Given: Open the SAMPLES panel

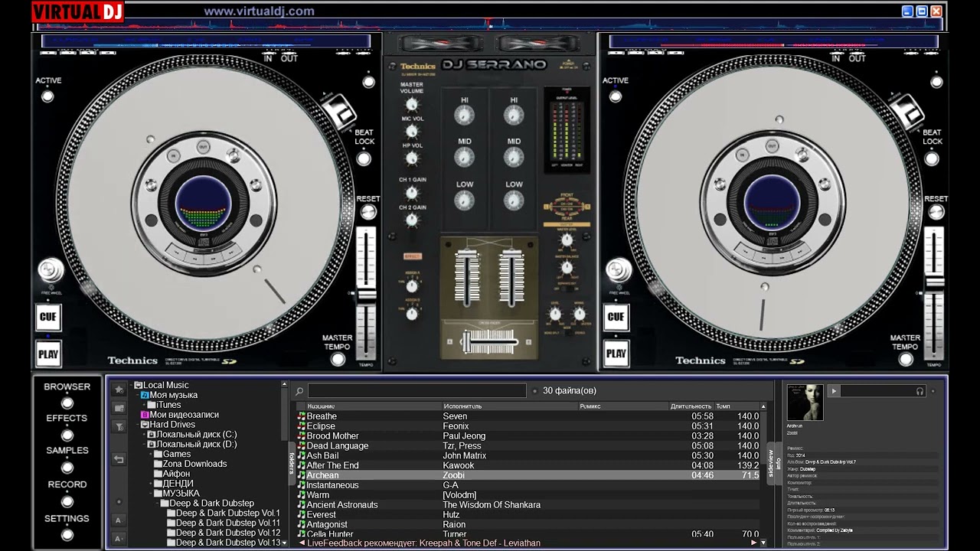Looking at the screenshot, I should tap(67, 467).
